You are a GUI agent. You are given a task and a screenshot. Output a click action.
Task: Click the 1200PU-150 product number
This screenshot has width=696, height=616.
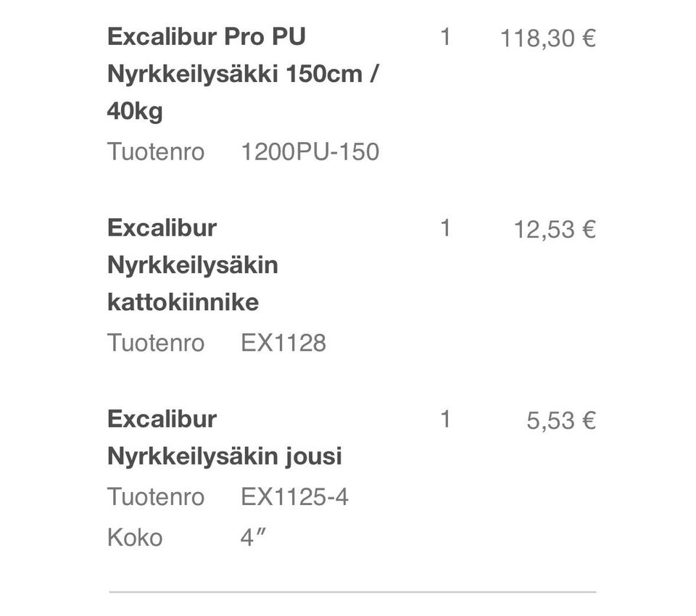coord(310,152)
